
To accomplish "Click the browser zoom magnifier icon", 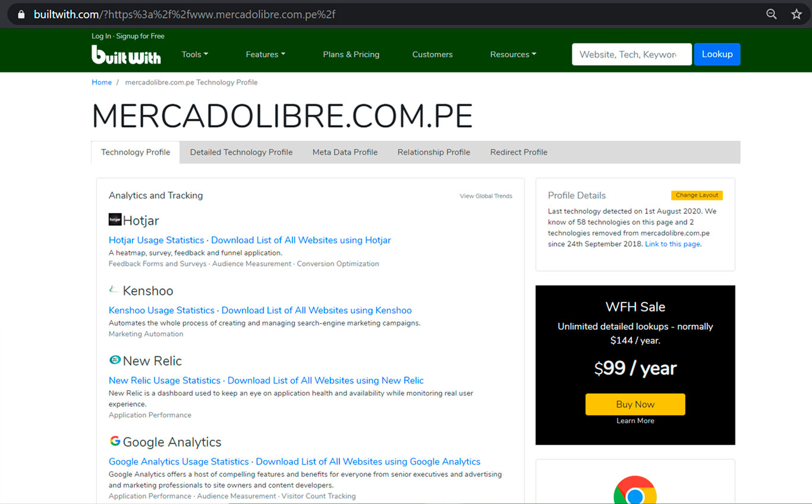I will pos(772,14).
